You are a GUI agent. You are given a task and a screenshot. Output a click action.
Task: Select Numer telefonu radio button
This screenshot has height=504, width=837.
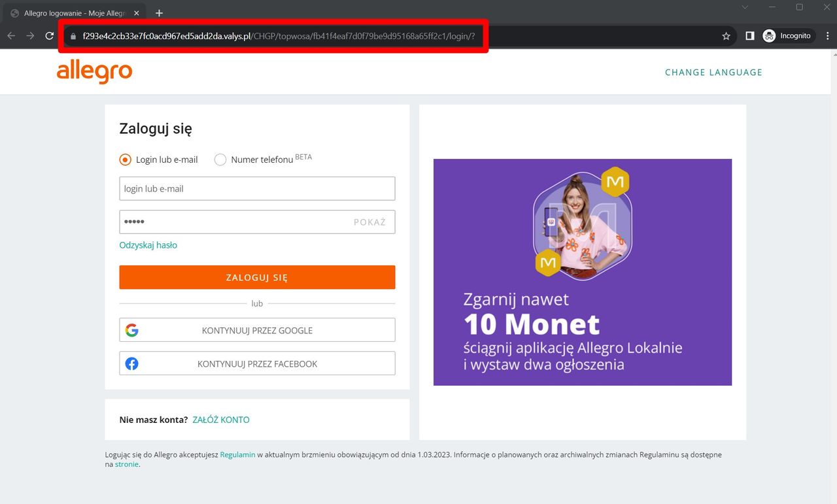pyautogui.click(x=220, y=160)
